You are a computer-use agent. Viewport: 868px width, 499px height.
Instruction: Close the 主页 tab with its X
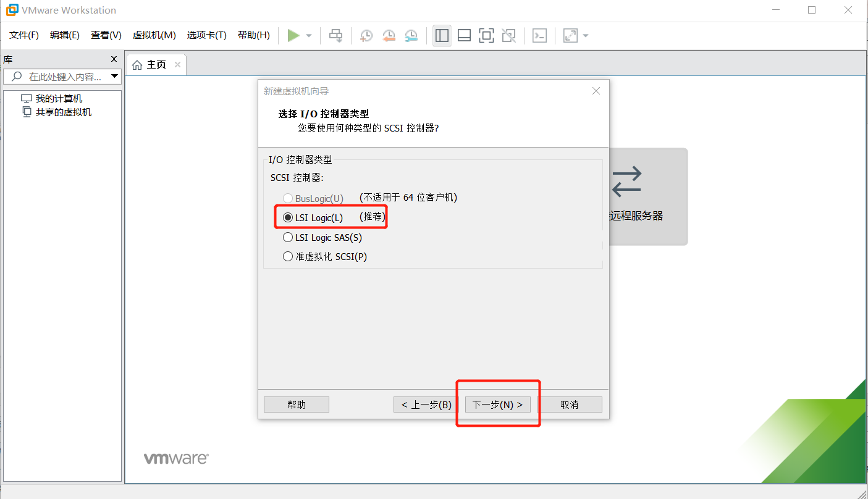click(177, 64)
